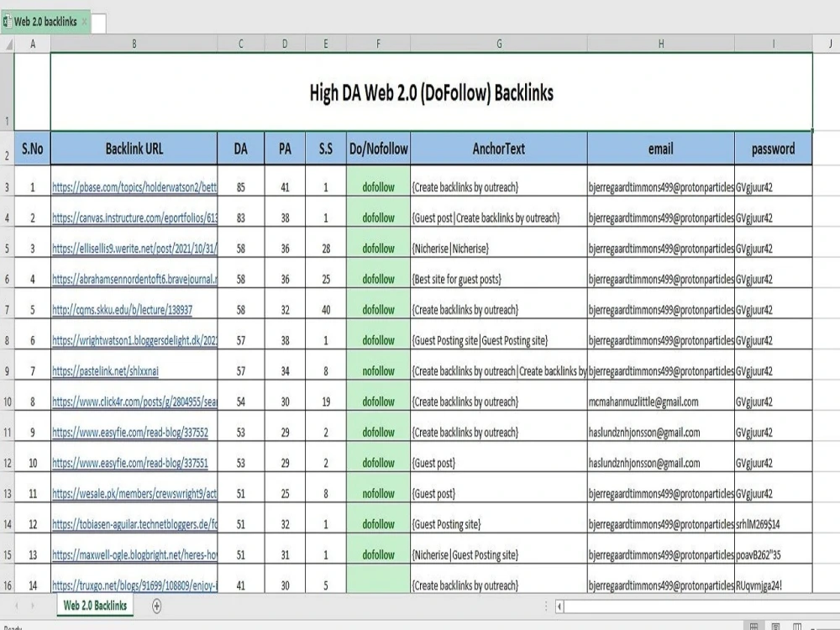
Task: Open the easyfie read-blog/337552 link
Action: coord(130,433)
